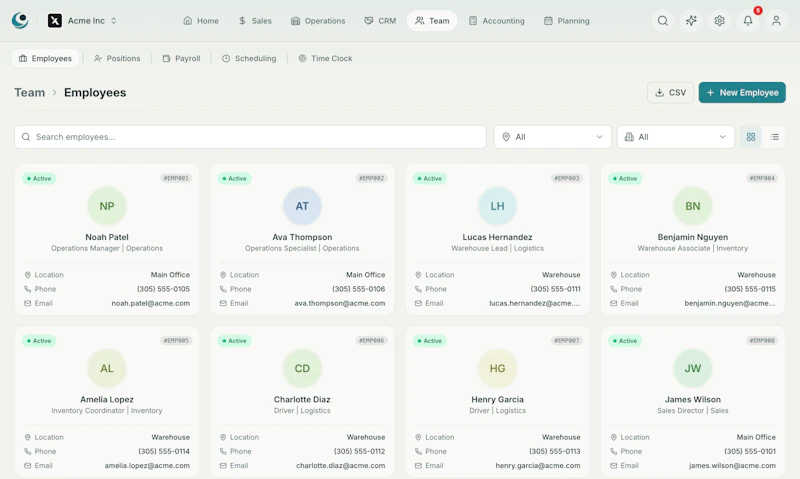The width and height of the screenshot is (800, 479).
Task: Click the #EMP006 badge
Action: [x=371, y=341]
